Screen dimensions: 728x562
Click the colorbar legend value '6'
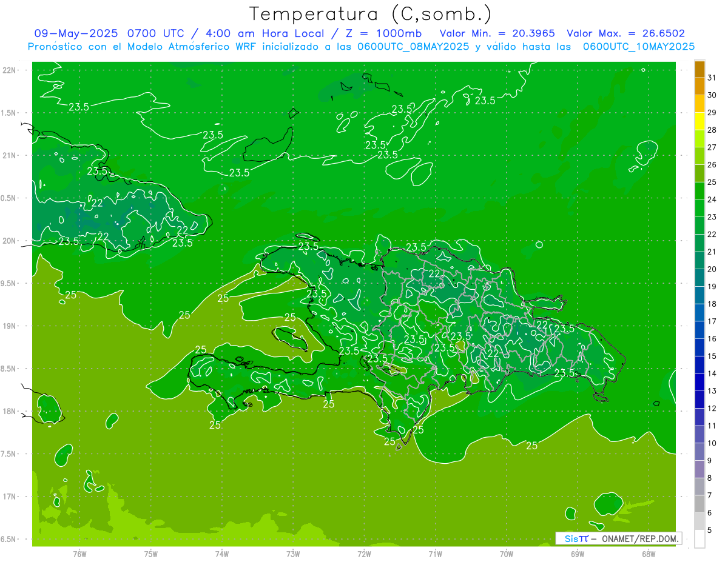click(x=710, y=513)
